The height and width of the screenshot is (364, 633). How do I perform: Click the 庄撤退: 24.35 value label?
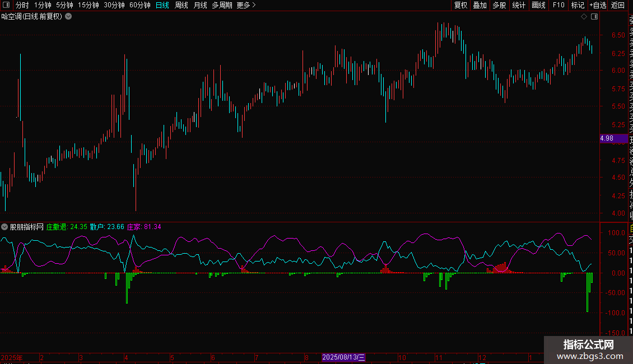67,227
